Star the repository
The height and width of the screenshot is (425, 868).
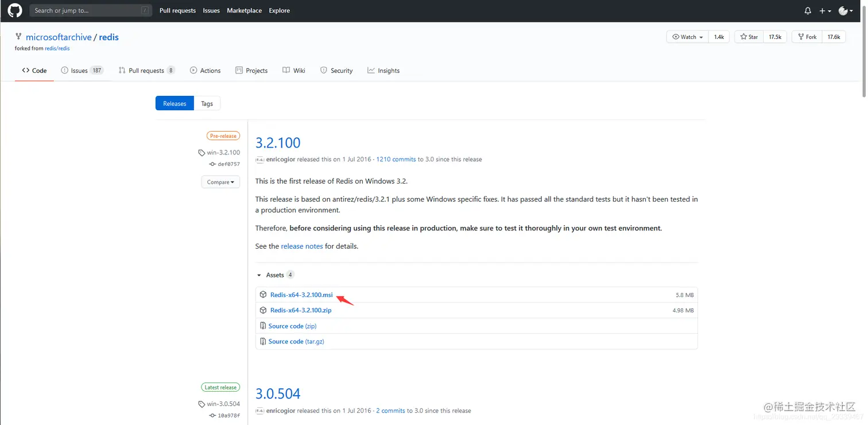(749, 37)
